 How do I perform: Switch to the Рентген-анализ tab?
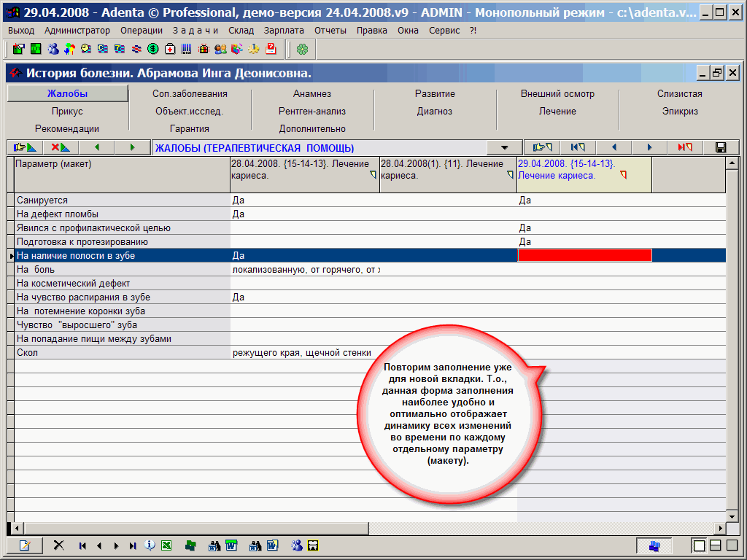point(312,112)
